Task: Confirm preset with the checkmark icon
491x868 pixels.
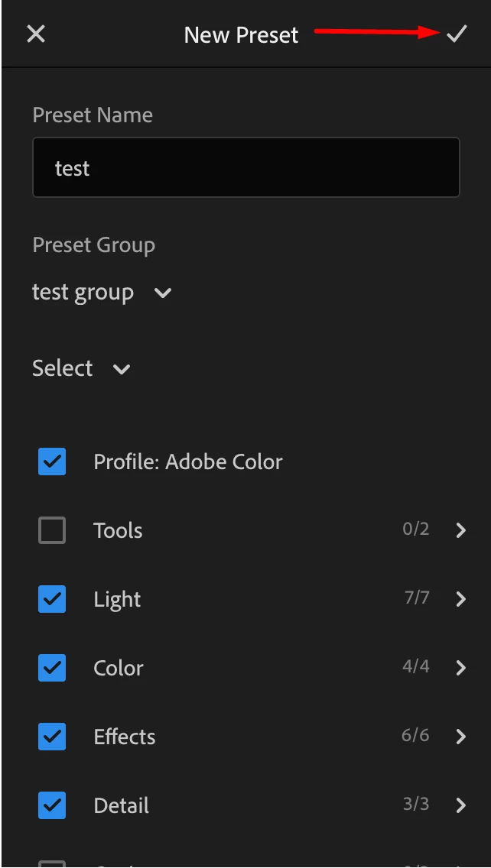Action: coord(457,34)
